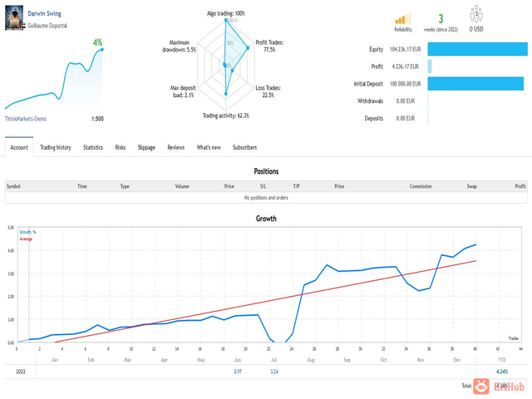Sort positions by Time column
532x399 pixels.
coord(82,186)
